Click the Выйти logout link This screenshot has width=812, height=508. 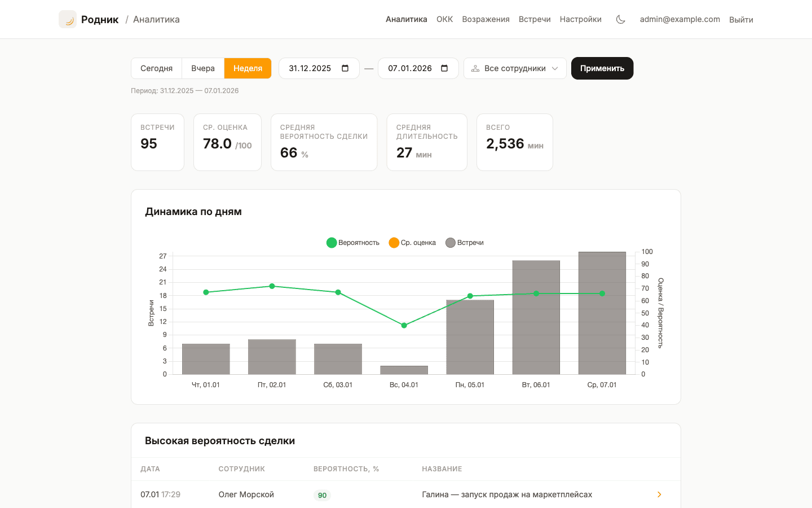point(741,20)
